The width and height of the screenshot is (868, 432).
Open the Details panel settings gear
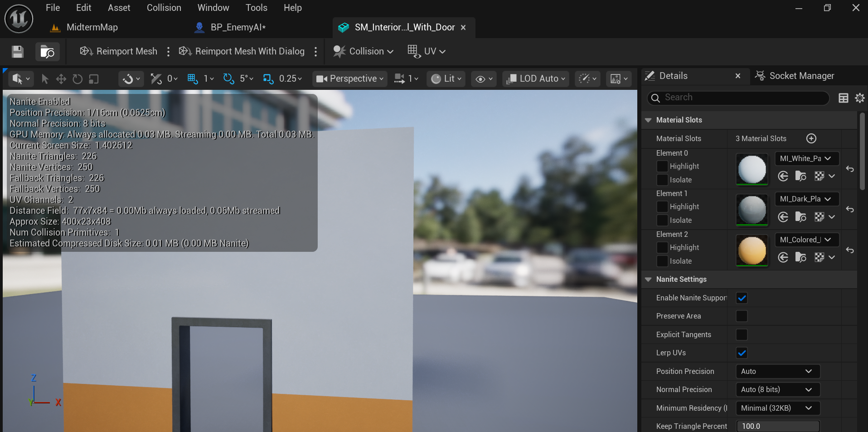coord(859,98)
